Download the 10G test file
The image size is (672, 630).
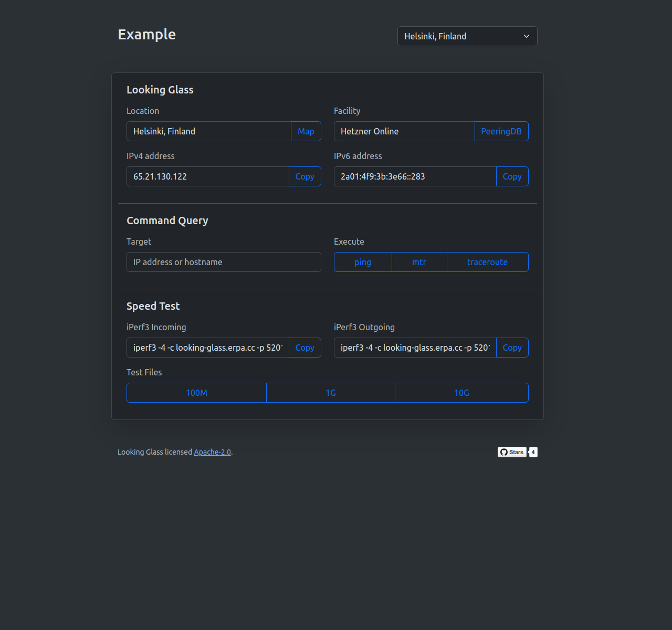click(461, 393)
